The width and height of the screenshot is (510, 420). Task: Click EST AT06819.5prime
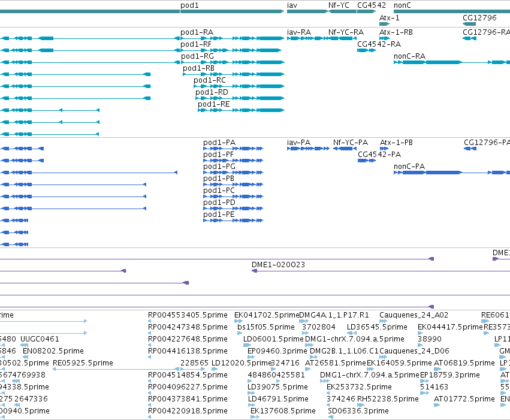pos(464,363)
